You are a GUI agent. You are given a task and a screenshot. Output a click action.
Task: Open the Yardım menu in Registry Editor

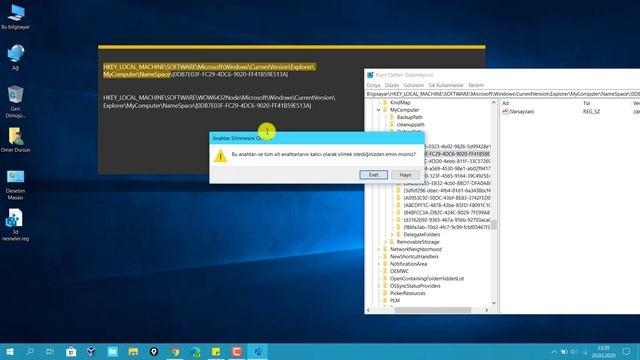476,85
